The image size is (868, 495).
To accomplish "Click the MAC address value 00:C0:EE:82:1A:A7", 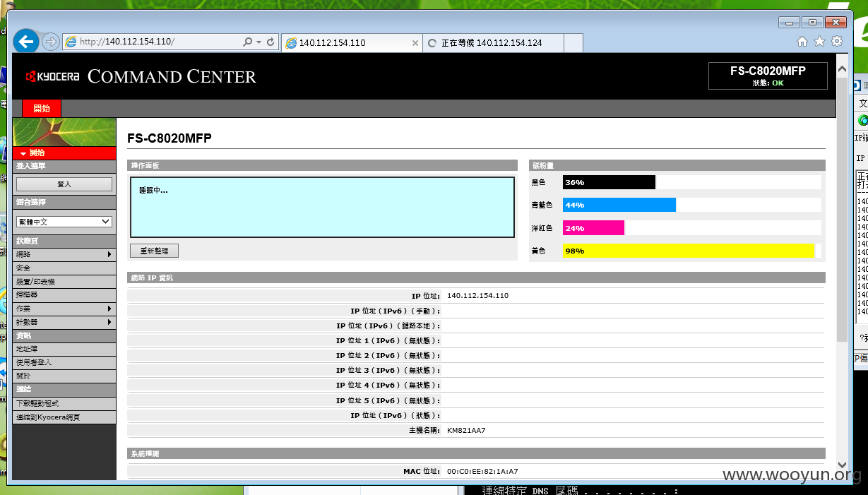I will 482,471.
